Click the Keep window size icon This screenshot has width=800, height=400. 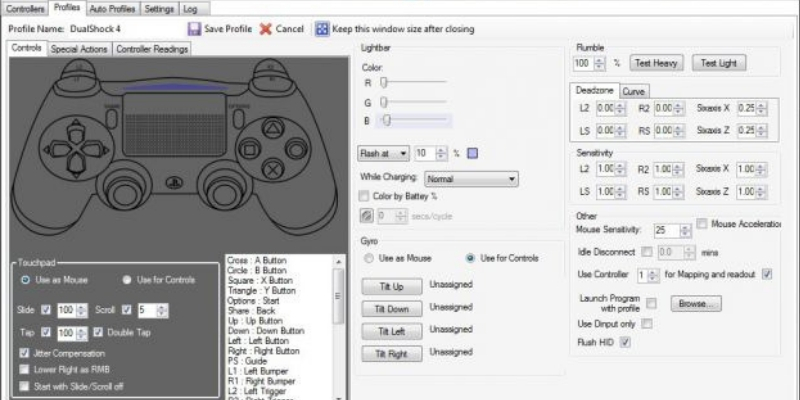point(321,29)
